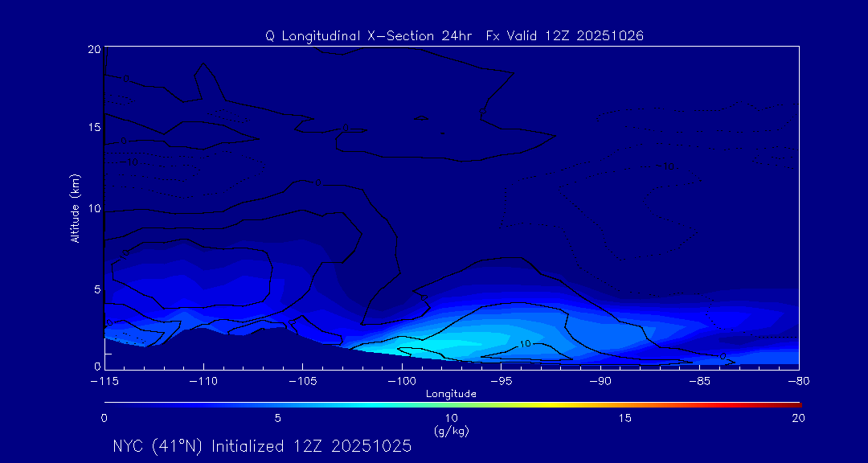Click the "Altitude (km)" axis label
Image resolution: width=868 pixels, height=463 pixels.
point(75,207)
